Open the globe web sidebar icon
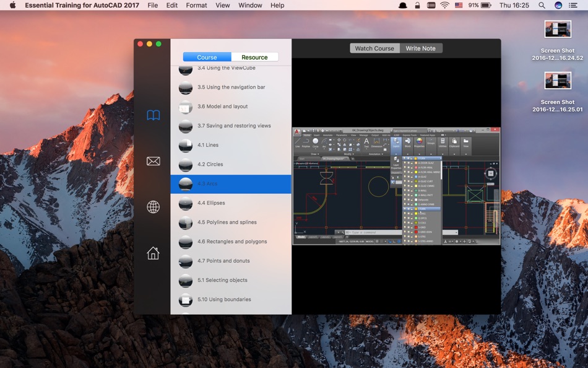588x368 pixels. [x=153, y=207]
